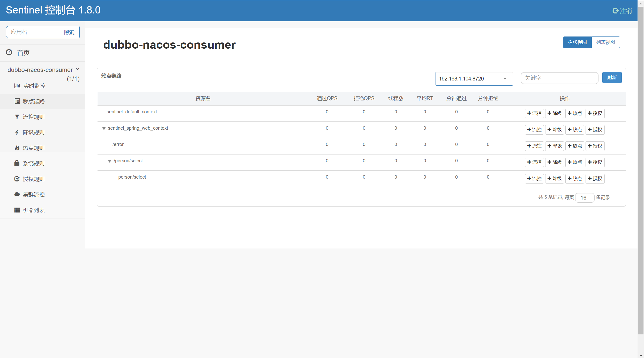Viewport: 644px width, 359px height.
Task: Click the 热点规则 flame icon
Action: point(17,148)
